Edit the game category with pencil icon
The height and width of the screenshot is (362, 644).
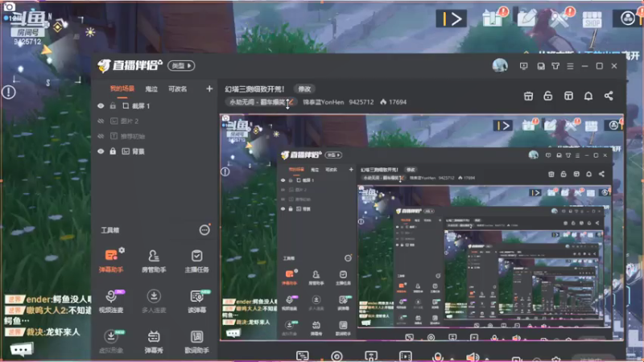coord(291,102)
